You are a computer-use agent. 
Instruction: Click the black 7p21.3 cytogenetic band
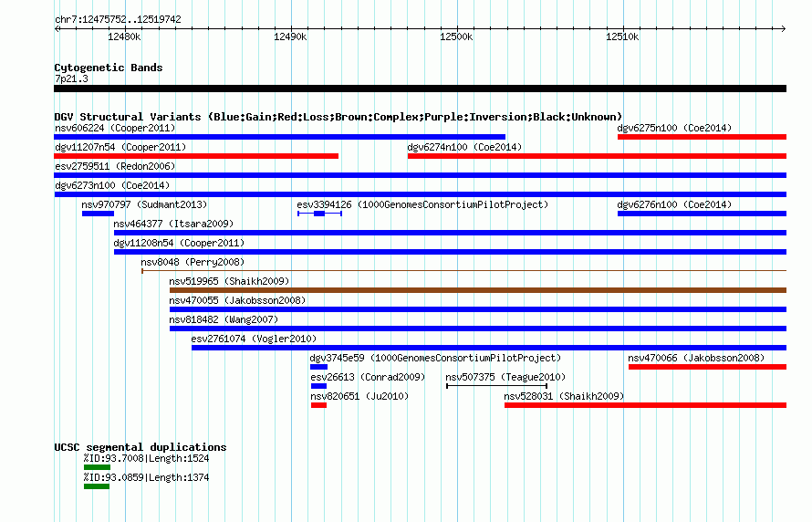pos(421,89)
